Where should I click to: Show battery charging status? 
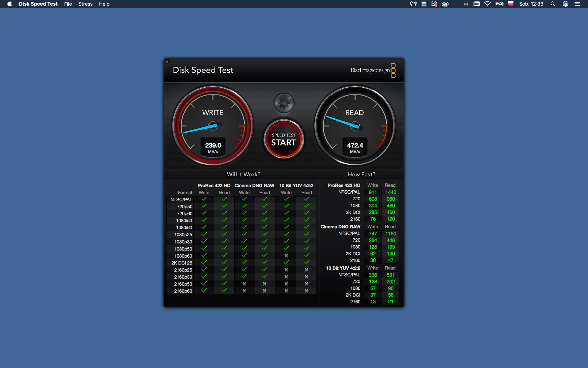point(499,4)
